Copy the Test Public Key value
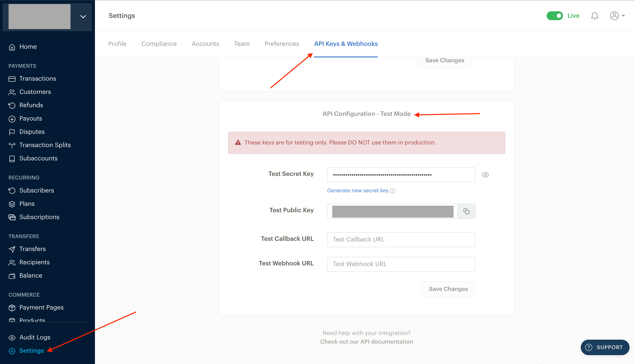The height and width of the screenshot is (364, 634). tap(466, 211)
